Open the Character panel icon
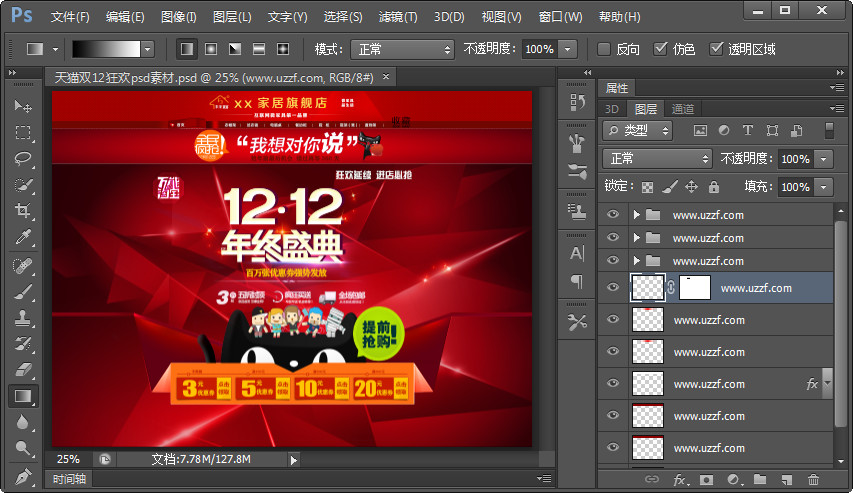The height and width of the screenshot is (493, 853). pos(577,254)
